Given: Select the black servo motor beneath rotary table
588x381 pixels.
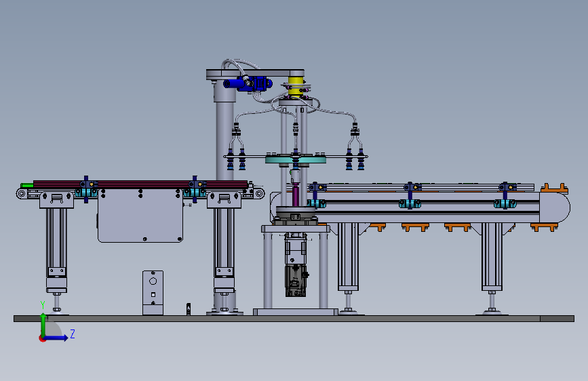Looking at the screenshot, I should tap(296, 280).
